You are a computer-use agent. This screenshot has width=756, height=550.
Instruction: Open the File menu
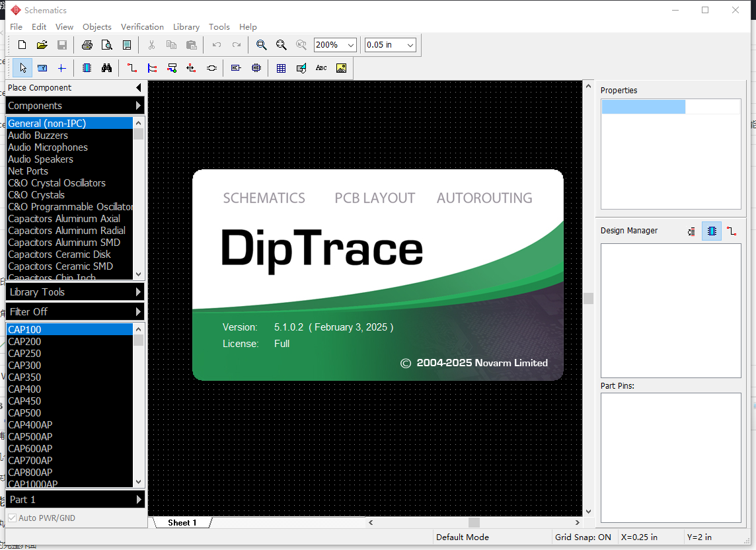(16, 27)
